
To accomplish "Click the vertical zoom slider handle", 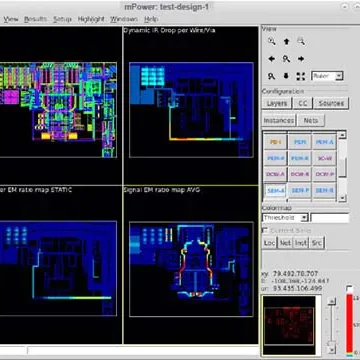I will click(331, 343).
